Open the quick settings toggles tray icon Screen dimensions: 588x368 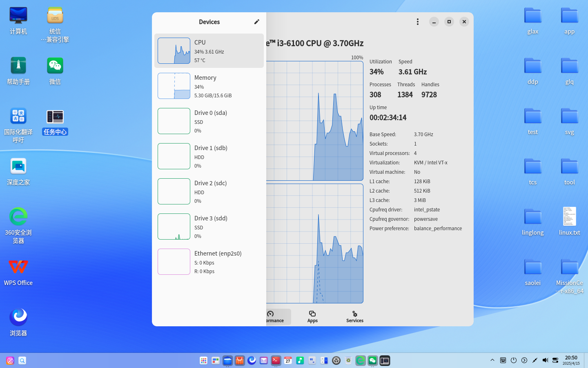(555, 360)
